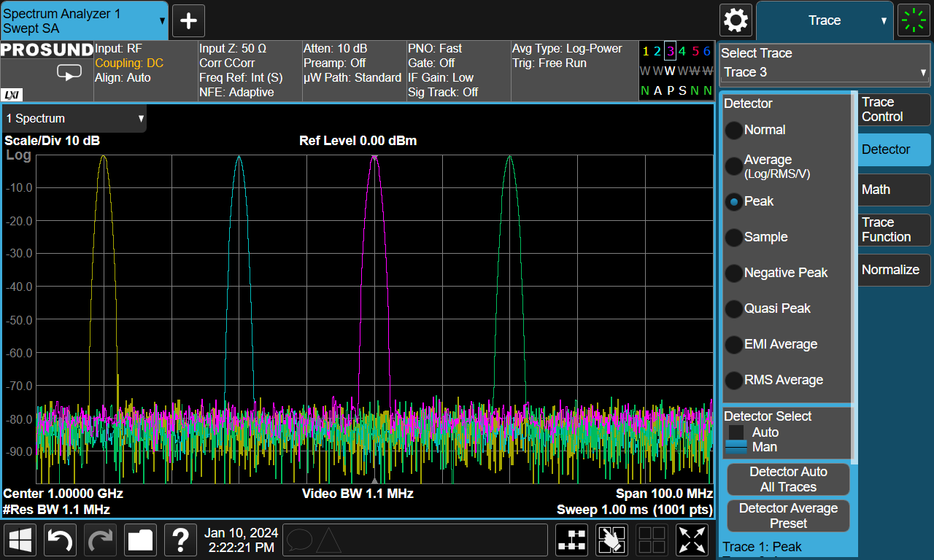Viewport: 934px width, 560px height.
Task: Click the center frequency marker triangle below graph
Action: 374,481
